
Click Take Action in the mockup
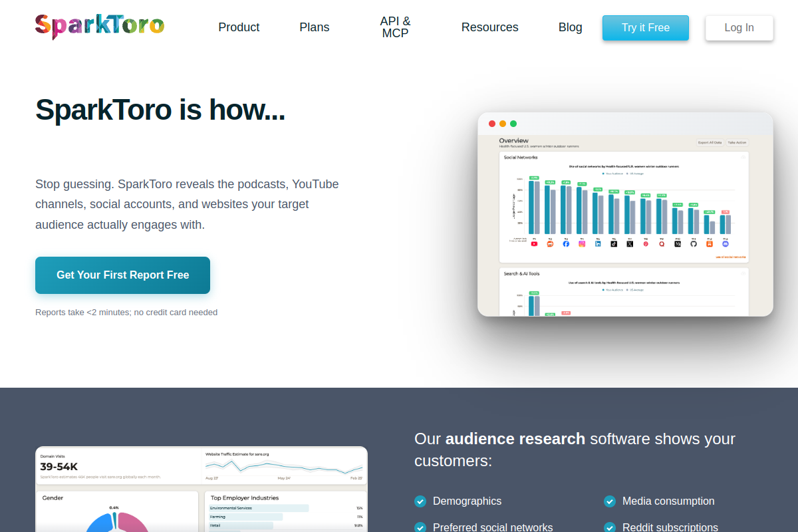pos(737,142)
